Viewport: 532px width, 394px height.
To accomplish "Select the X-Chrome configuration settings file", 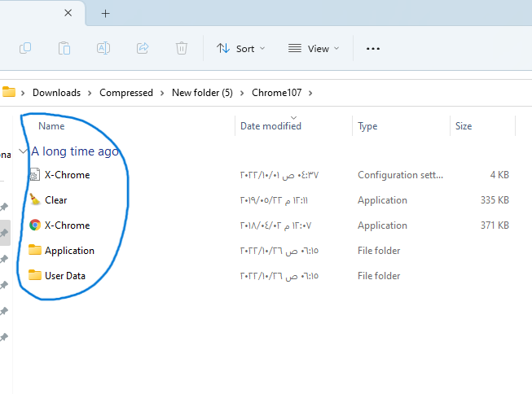I will [67, 175].
